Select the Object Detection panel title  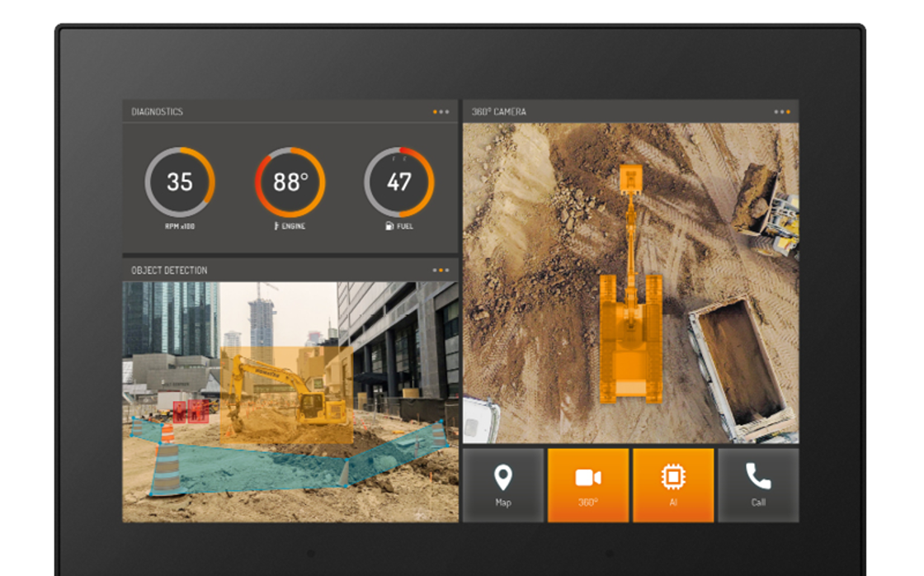[169, 270]
